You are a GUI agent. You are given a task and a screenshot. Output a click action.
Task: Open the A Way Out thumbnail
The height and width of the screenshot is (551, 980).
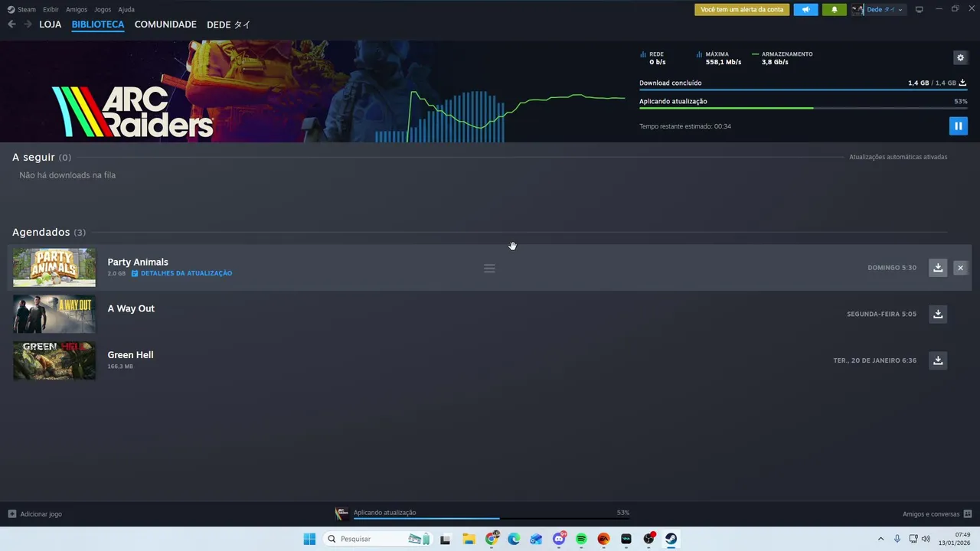pyautogui.click(x=54, y=314)
